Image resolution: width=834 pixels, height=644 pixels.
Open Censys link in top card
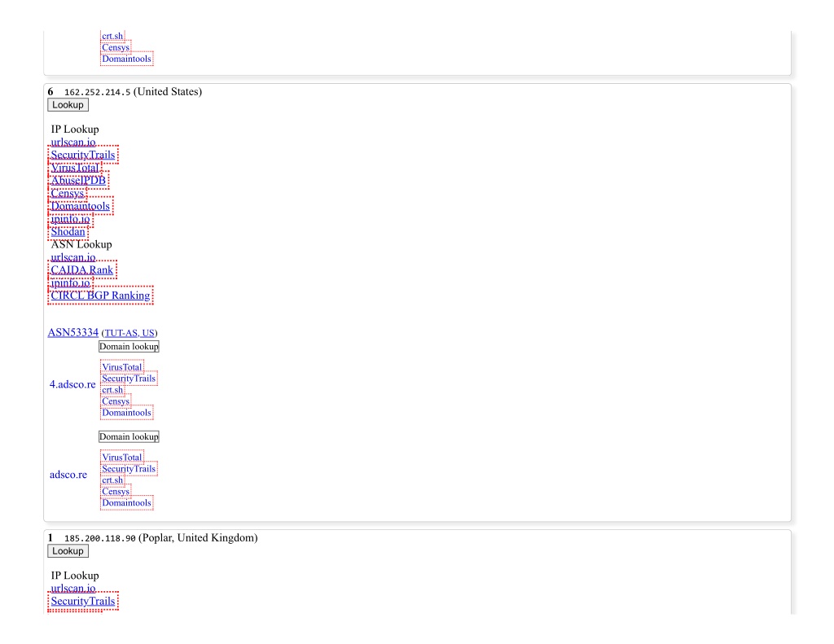[116, 47]
